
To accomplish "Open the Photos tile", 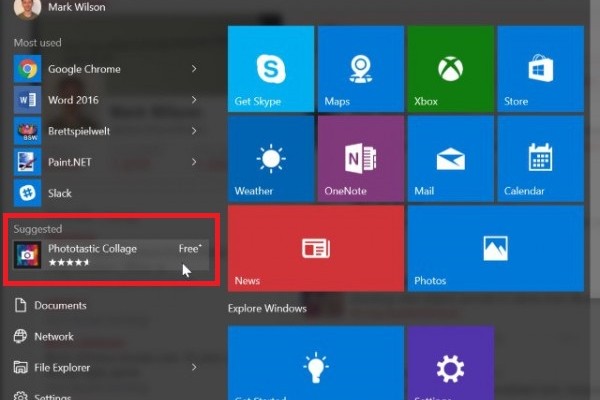I will 496,248.
